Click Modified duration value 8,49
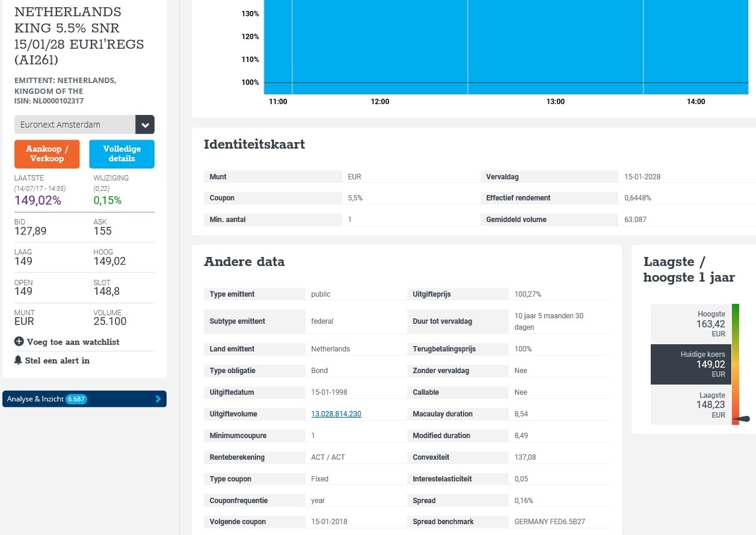Image resolution: width=756 pixels, height=535 pixels. click(x=521, y=436)
